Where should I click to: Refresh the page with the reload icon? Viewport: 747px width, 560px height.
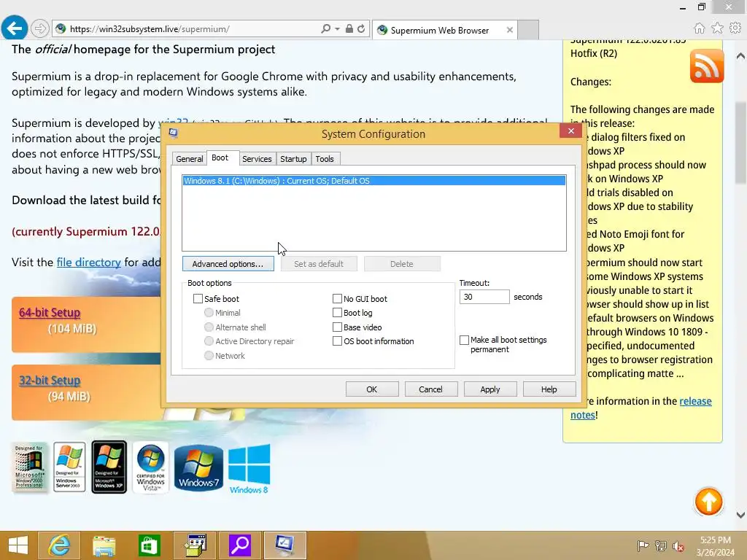pyautogui.click(x=361, y=28)
